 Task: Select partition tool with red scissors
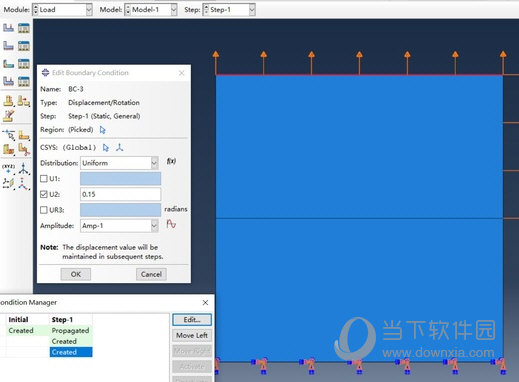click(x=24, y=150)
